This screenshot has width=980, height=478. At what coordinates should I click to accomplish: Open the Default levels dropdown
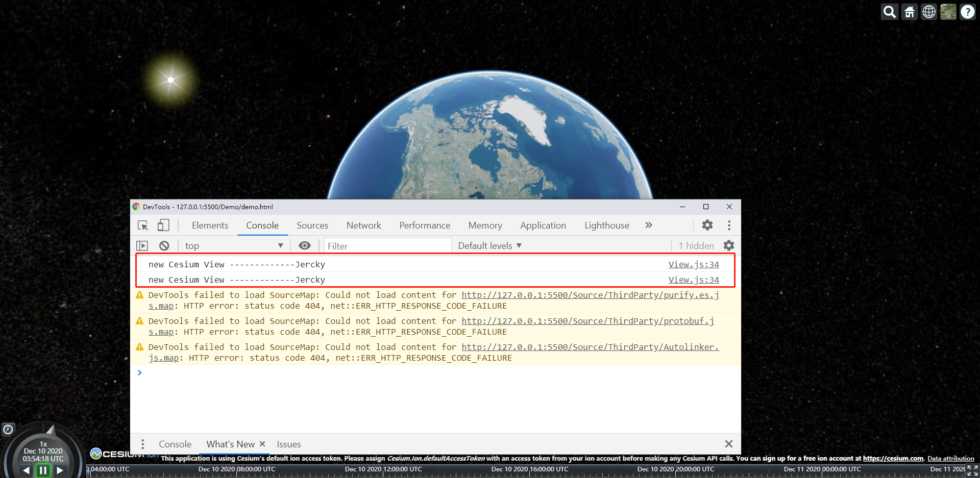489,246
